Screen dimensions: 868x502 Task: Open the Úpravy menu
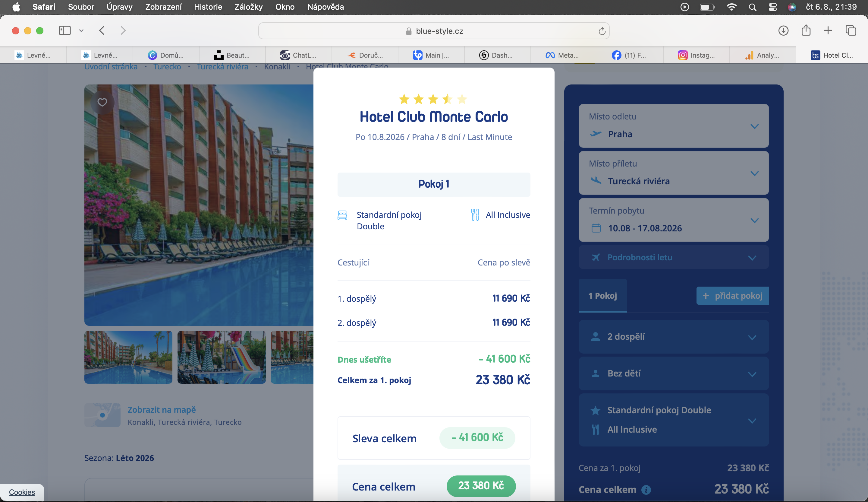[x=120, y=7]
